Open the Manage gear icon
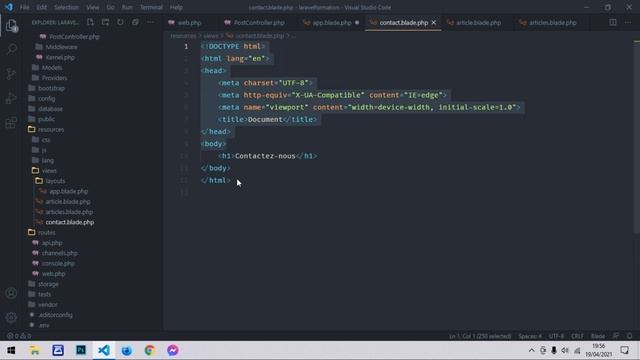The height and width of the screenshot is (360, 640). pos(11,317)
